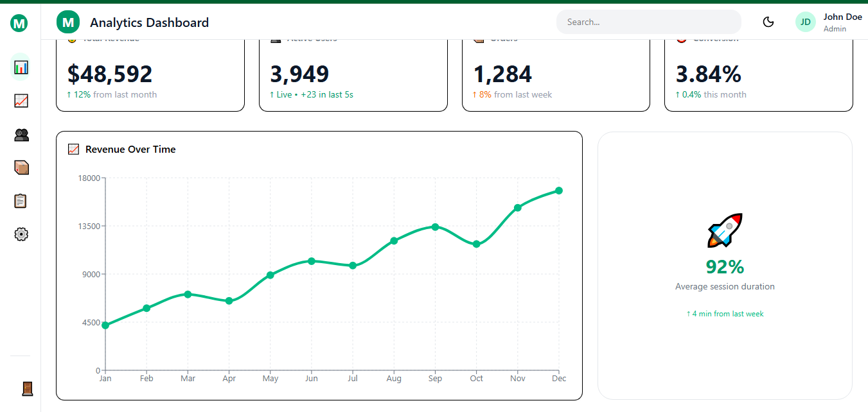The height and width of the screenshot is (412, 868).
Task: Select the Reports line-chart sidebar icon
Action: click(x=21, y=101)
